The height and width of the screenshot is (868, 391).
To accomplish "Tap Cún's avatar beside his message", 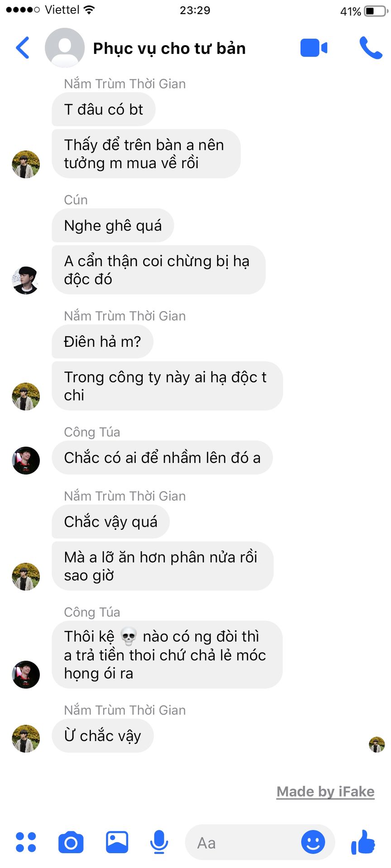I will (x=26, y=280).
